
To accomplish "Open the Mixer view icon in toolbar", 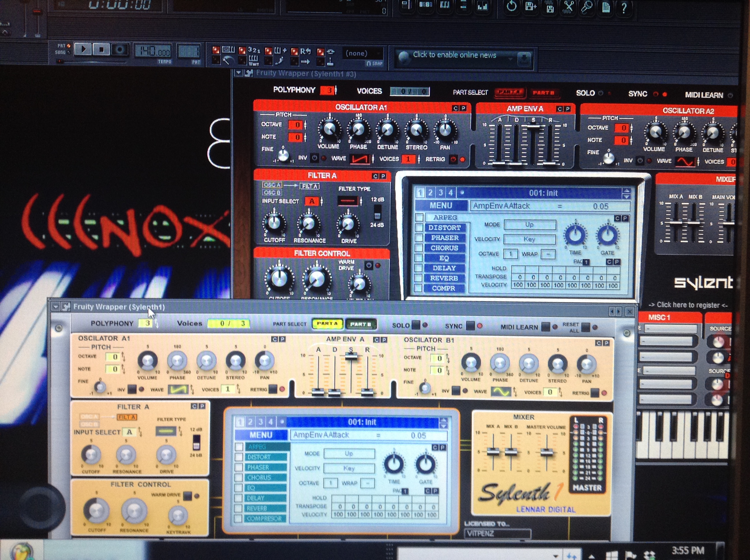I will [x=482, y=6].
